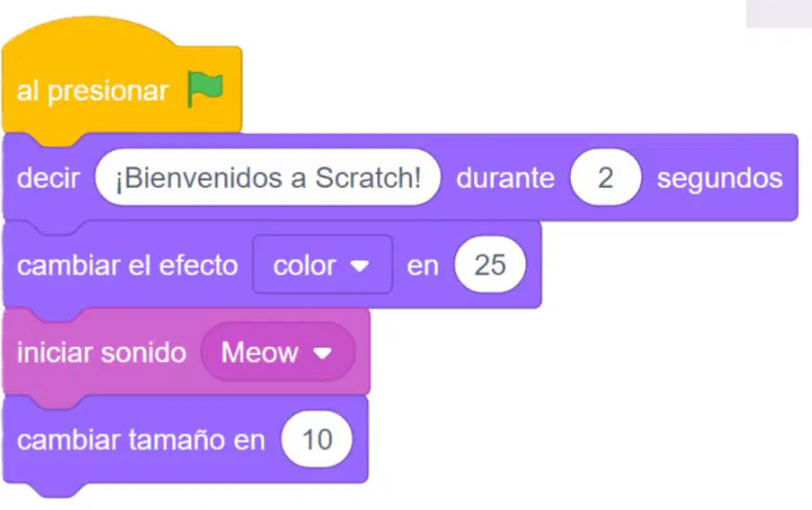This screenshot has width=812, height=510.
Task: Select the "cambiar el efecto" block label
Action: (x=128, y=265)
